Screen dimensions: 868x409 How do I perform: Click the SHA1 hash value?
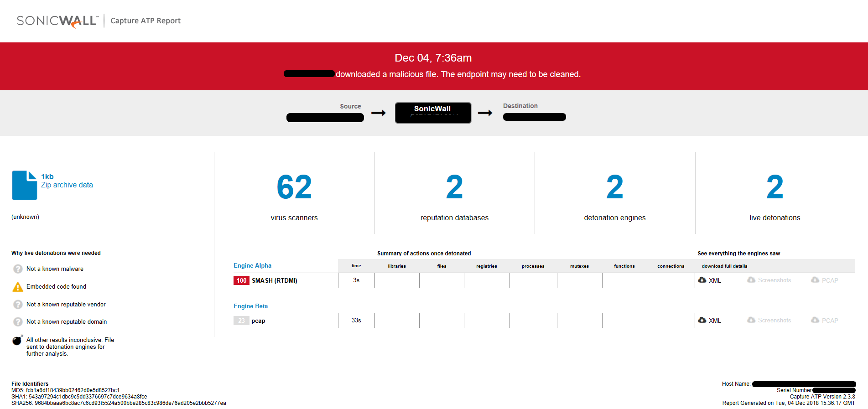pos(88,397)
